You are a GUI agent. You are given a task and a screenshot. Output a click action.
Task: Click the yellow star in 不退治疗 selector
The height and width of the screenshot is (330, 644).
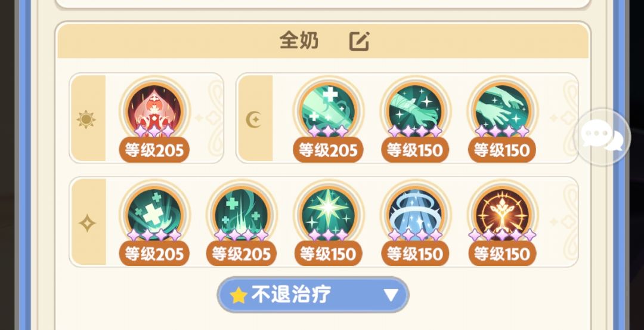point(238,295)
